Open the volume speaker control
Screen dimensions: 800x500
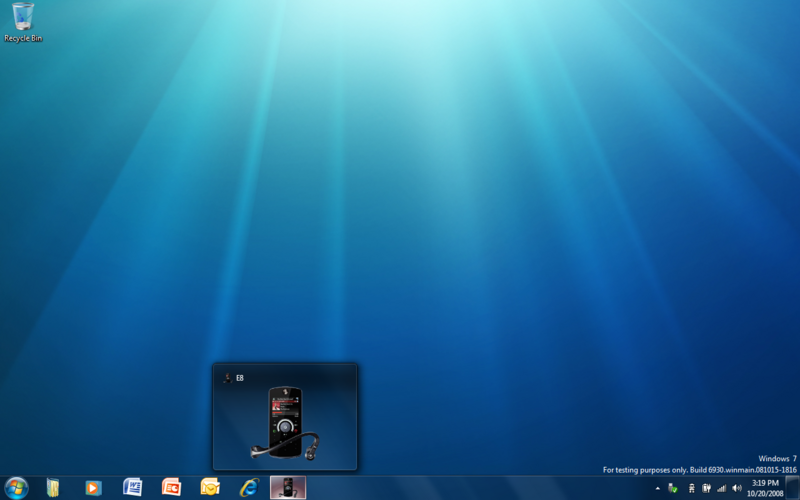pos(737,488)
